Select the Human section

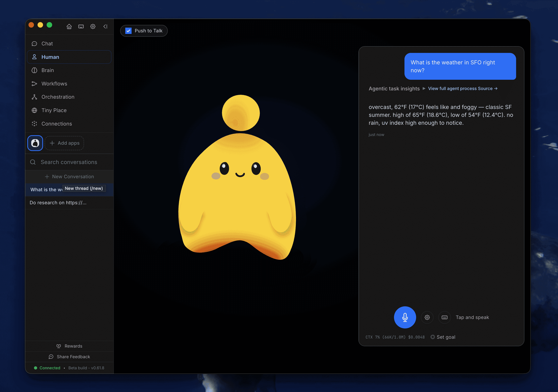click(x=69, y=57)
